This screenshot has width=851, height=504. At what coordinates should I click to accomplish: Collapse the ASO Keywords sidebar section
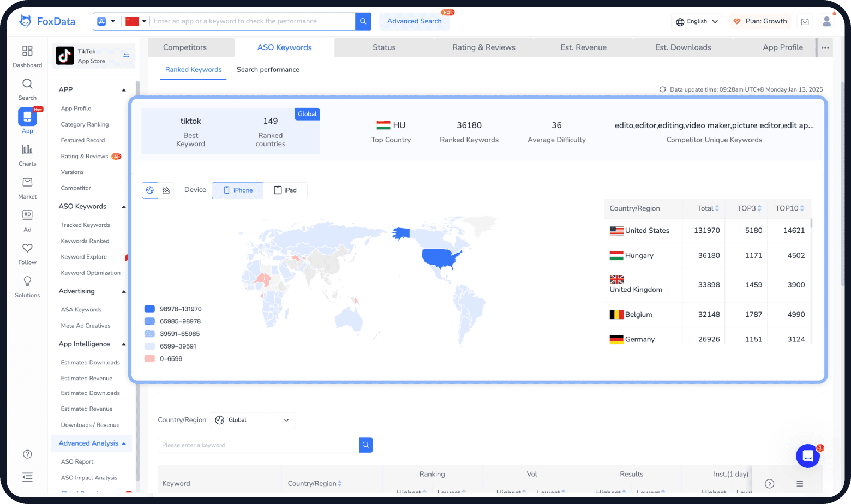pos(124,207)
